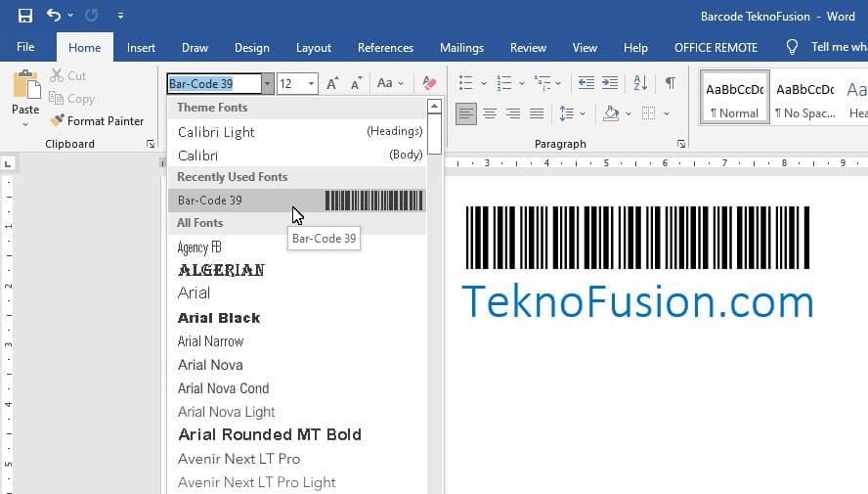Open the font size dropdown

coord(312,84)
